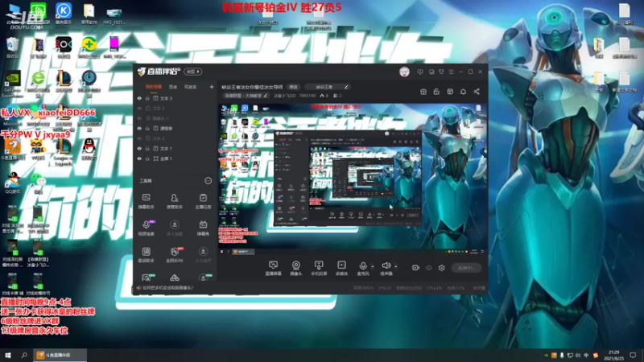Switch to third scene tab
Screen dimensions: 644x362
click(x=190, y=87)
